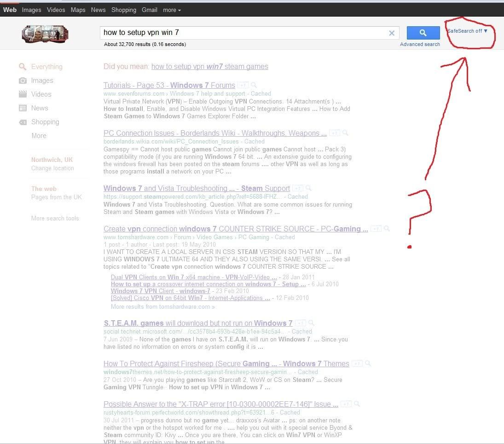Click the camera icon beside Images in sidebar

point(23,81)
